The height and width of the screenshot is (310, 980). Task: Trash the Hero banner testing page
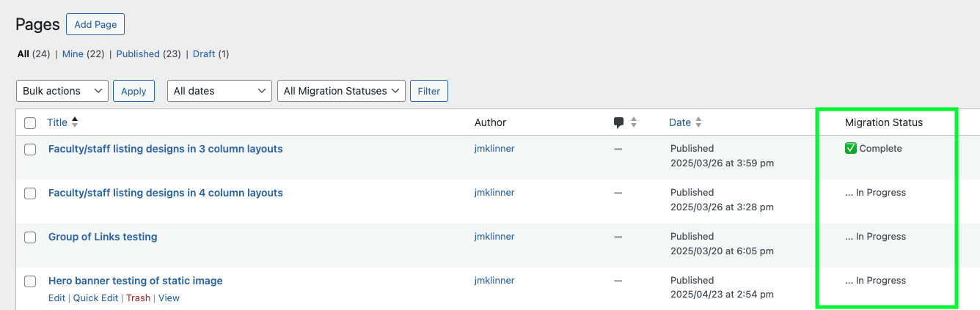(138, 298)
